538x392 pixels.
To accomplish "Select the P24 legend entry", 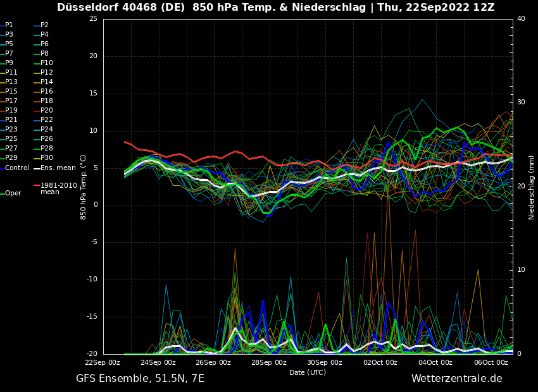I will (46, 130).
